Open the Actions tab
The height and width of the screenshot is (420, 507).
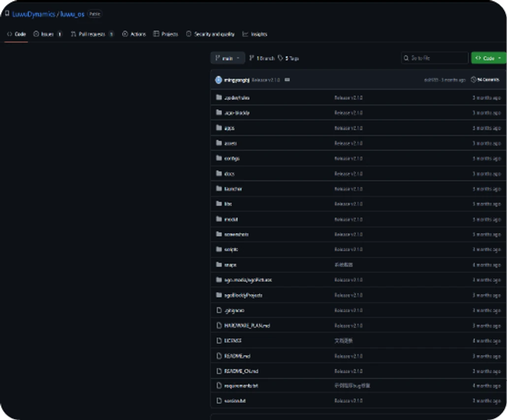[134, 34]
